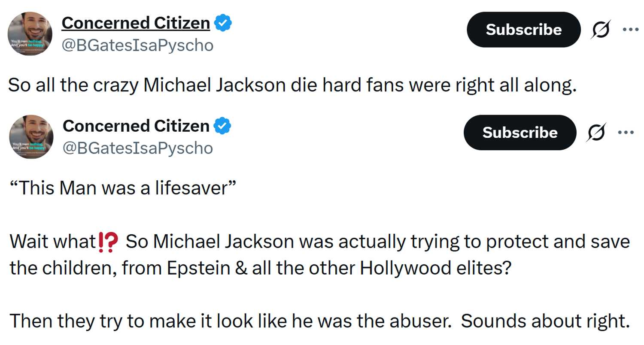Subscribe from the "die hard fans" tweet
The width and height of the screenshot is (644, 345).
(523, 30)
